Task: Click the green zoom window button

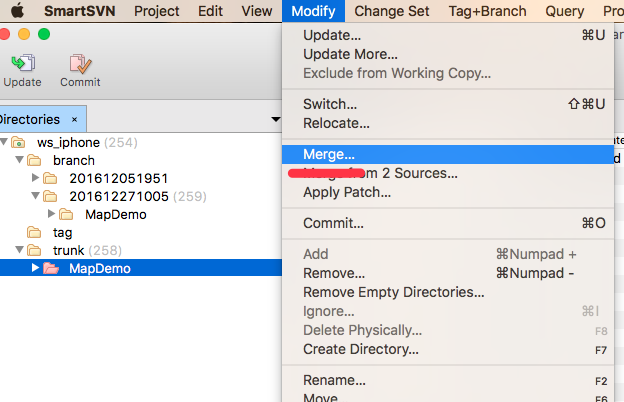Action: click(x=44, y=34)
